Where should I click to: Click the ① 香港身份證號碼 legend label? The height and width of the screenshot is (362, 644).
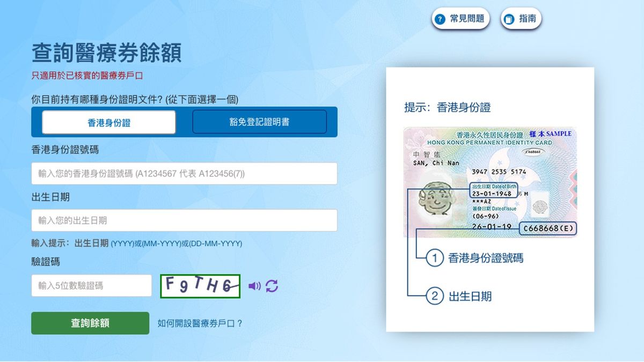(475, 258)
